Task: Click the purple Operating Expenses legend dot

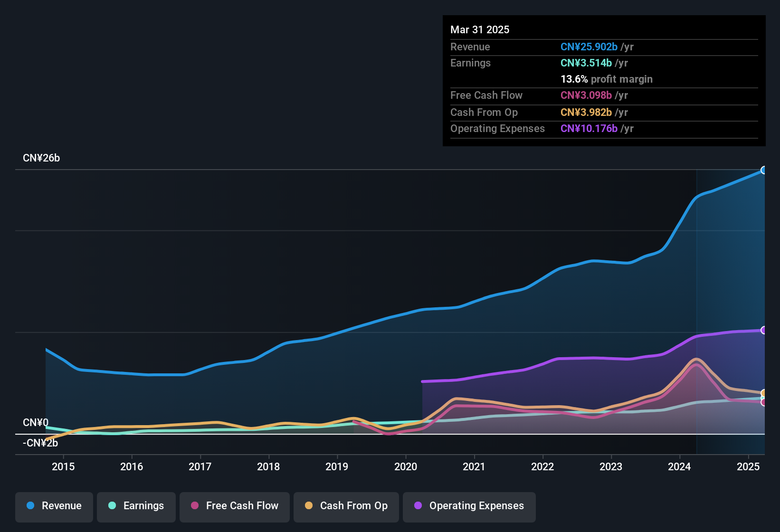Action: (418, 506)
